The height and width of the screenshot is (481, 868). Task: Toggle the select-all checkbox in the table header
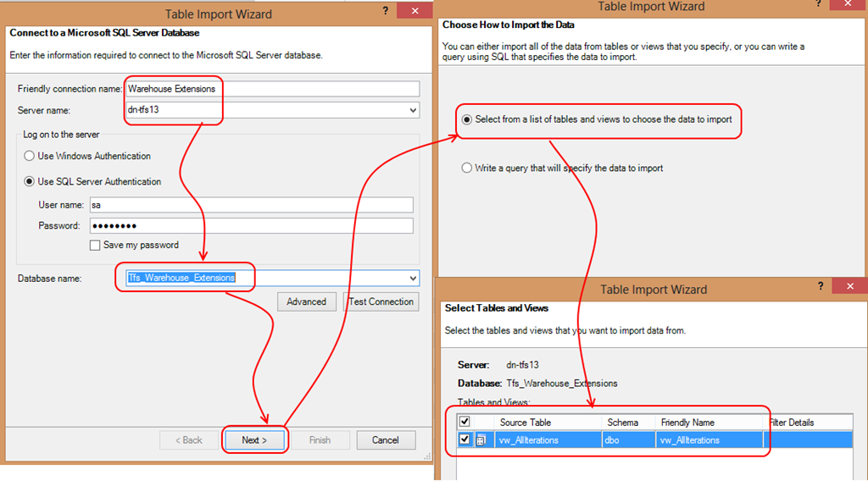pyautogui.click(x=465, y=422)
